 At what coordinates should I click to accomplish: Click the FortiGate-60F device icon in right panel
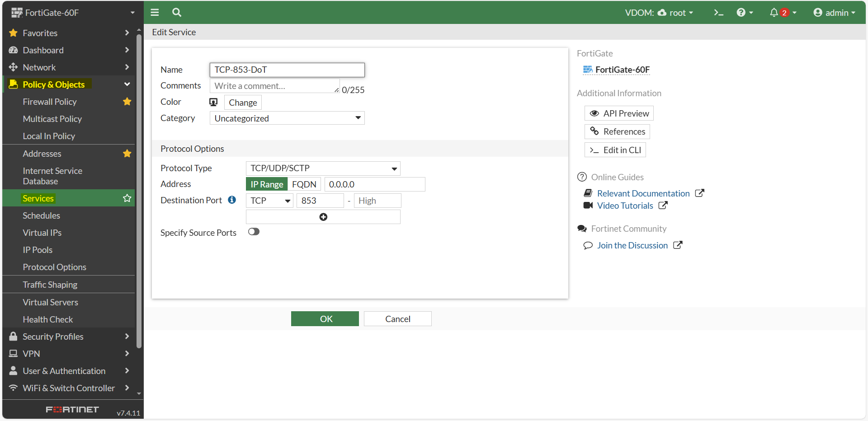point(588,70)
